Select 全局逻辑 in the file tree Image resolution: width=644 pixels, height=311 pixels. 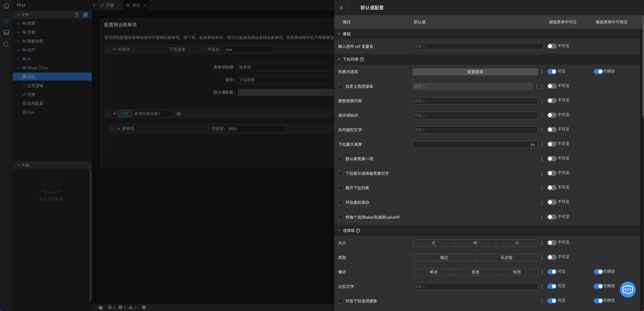point(35,86)
